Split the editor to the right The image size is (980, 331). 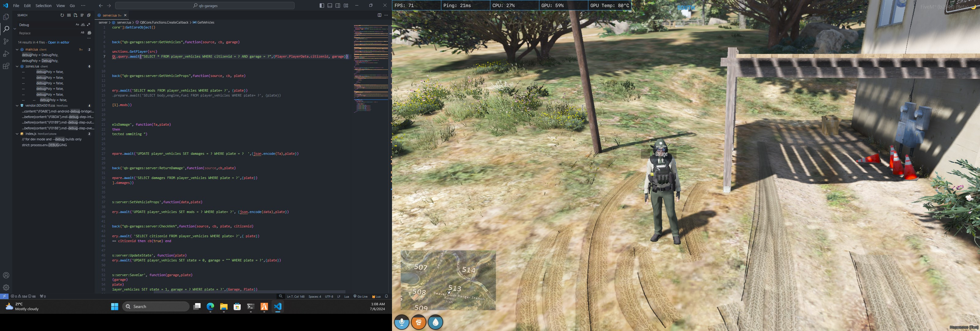(379, 15)
